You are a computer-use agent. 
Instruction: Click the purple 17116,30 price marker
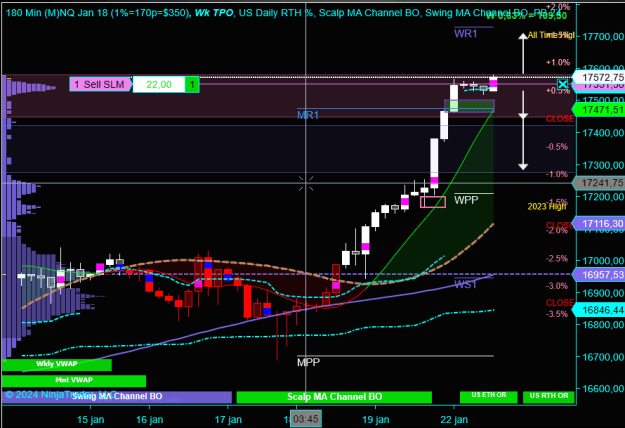click(x=599, y=224)
